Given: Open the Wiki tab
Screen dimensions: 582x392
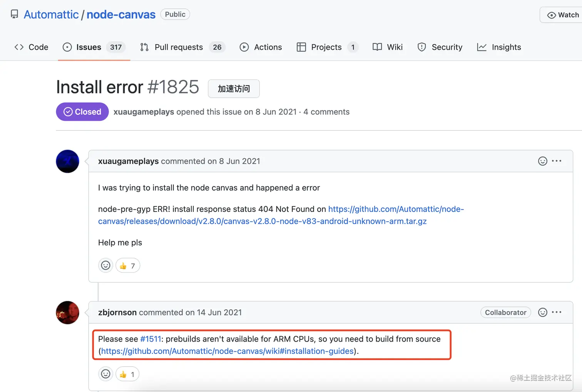Looking at the screenshot, I should [x=388, y=47].
